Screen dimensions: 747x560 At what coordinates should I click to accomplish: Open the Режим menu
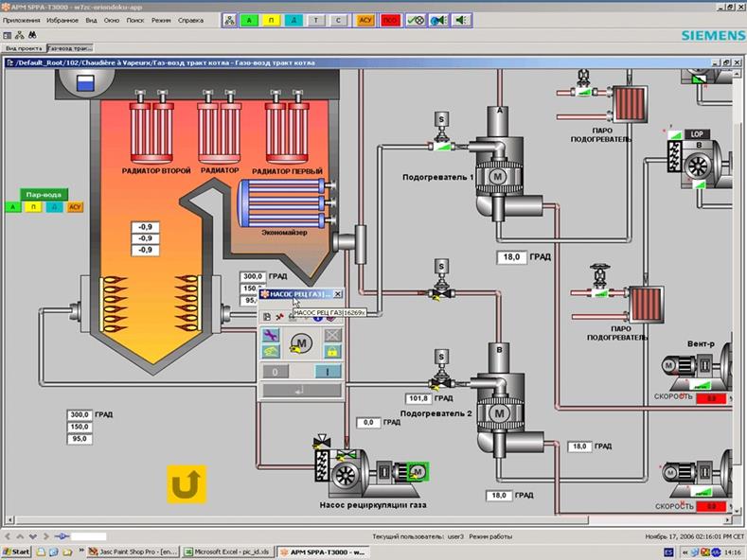pyautogui.click(x=161, y=19)
